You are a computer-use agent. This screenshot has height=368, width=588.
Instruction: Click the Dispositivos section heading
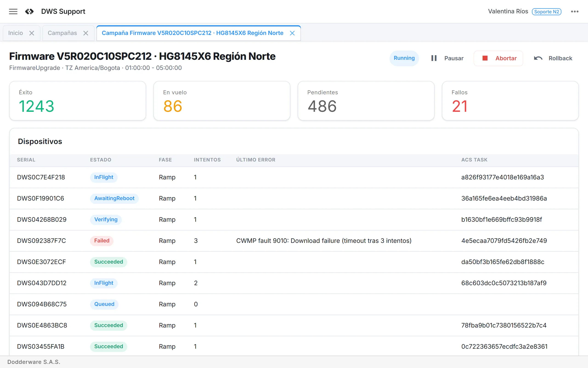tap(40, 141)
